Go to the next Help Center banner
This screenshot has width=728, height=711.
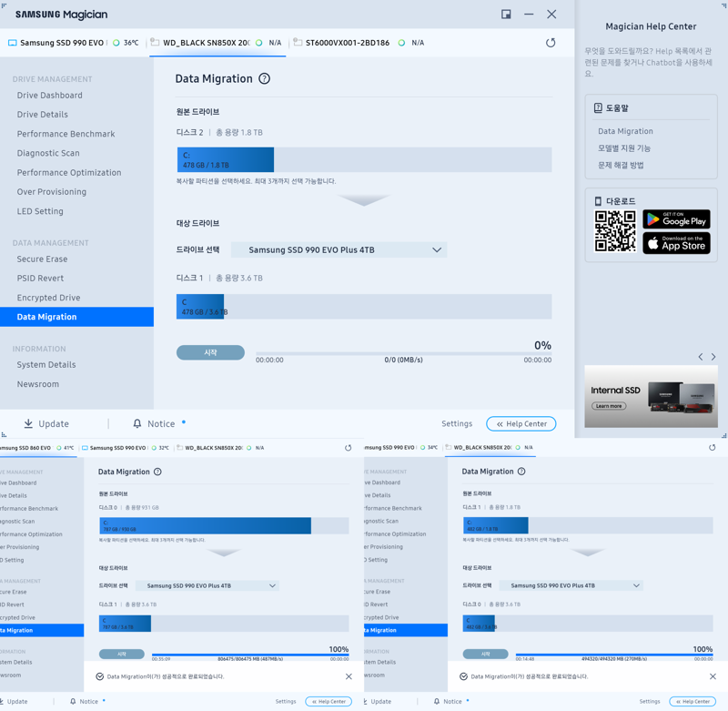(x=713, y=357)
